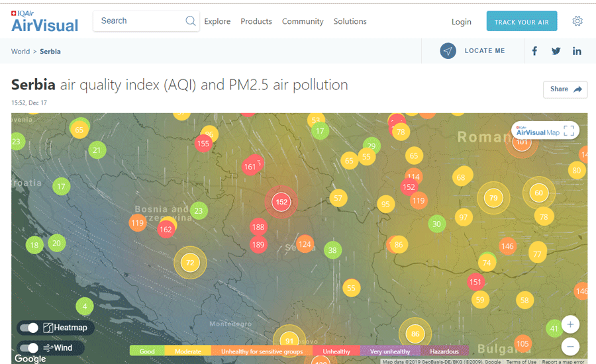Share page via Facebook icon
The height and width of the screenshot is (364, 596).
pos(534,51)
